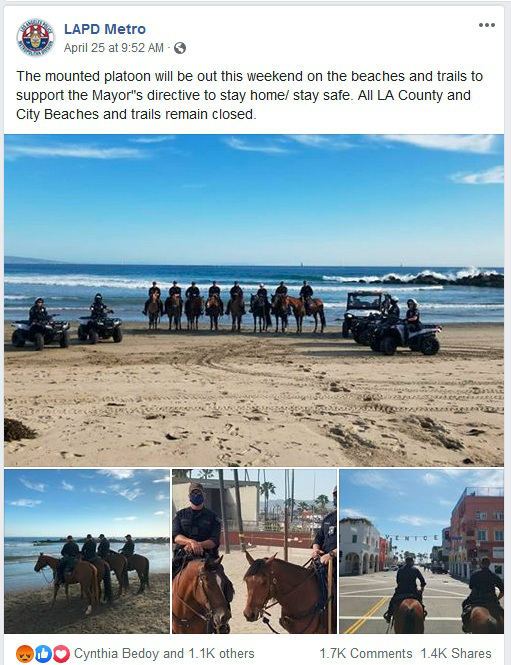The height and width of the screenshot is (665, 511).
Task: Click the like thumbs-up reaction icon
Action: click(43, 654)
